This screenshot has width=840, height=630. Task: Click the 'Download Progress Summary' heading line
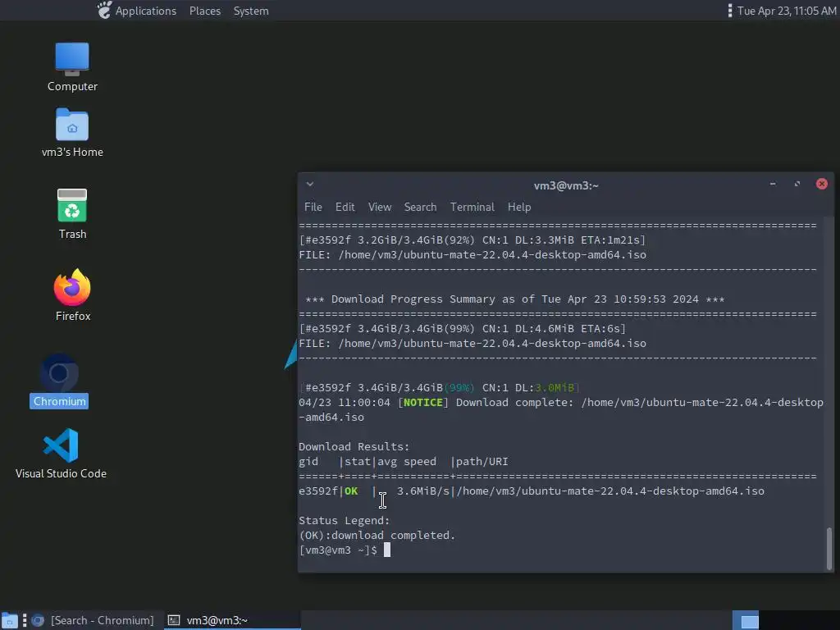[x=514, y=299]
